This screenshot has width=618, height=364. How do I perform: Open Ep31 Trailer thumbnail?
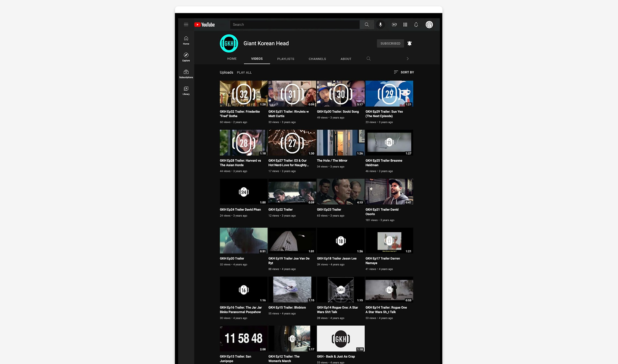point(292,93)
